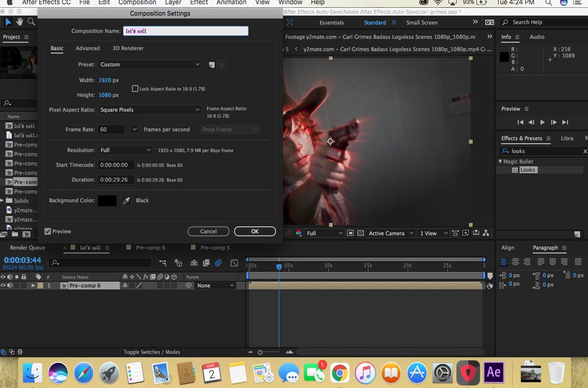Select the Selection arrow tool

8,22
